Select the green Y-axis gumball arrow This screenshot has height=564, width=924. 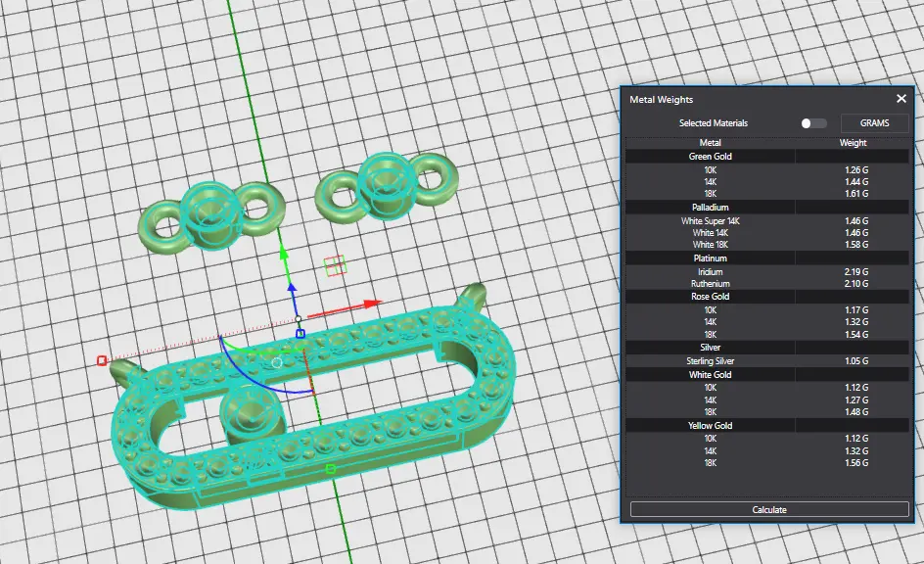pos(284,255)
